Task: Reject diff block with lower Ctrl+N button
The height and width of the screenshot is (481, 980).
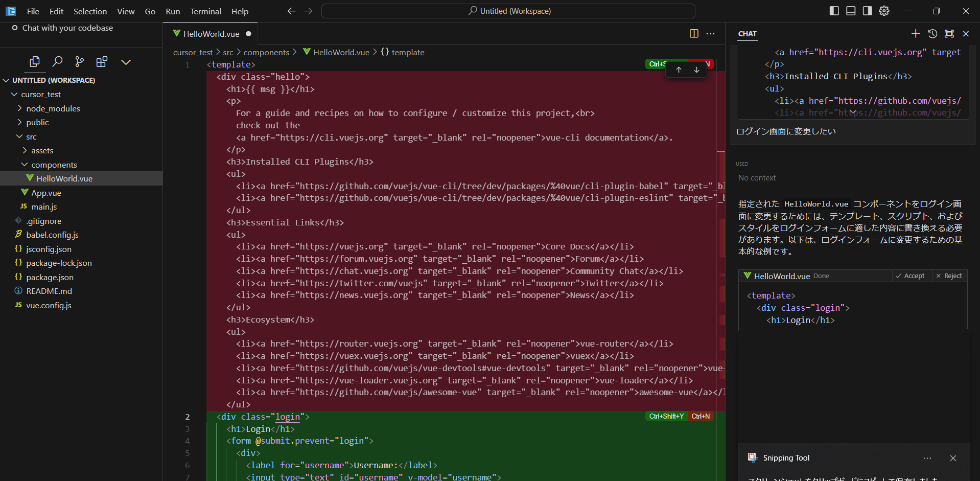Action: tap(701, 416)
